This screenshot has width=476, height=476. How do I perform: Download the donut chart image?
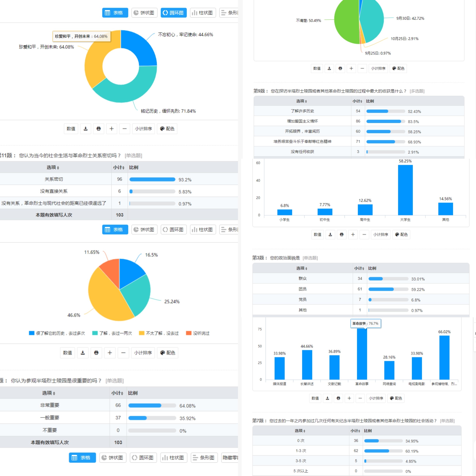86,129
